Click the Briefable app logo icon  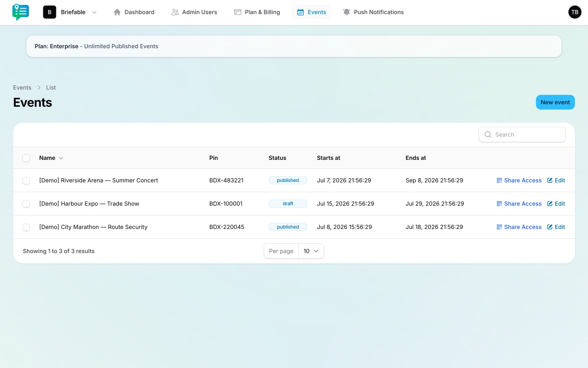pos(20,12)
